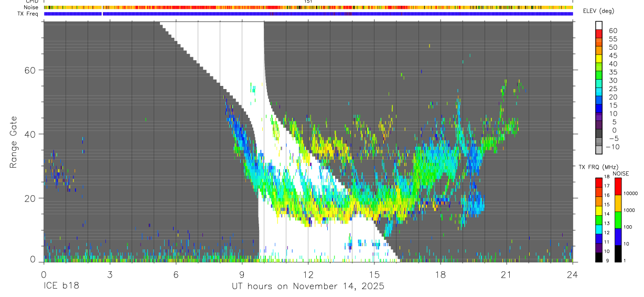Click x-axis tick label 9
Image resolution: width=644 pixels, height=297 pixels.
[x=242, y=274]
